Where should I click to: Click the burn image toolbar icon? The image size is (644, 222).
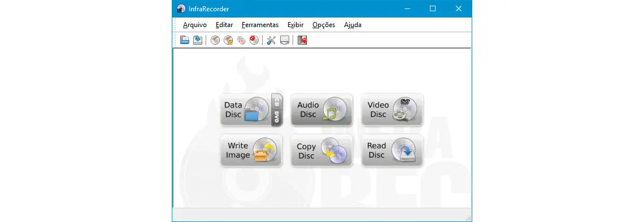click(228, 40)
